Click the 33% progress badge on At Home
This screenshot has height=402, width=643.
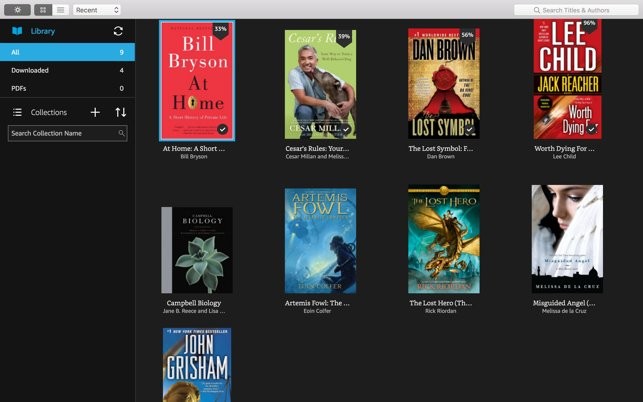(221, 30)
